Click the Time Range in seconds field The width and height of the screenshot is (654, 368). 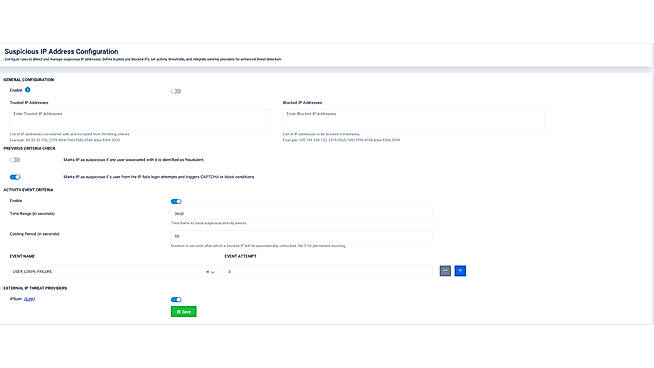(x=302, y=214)
